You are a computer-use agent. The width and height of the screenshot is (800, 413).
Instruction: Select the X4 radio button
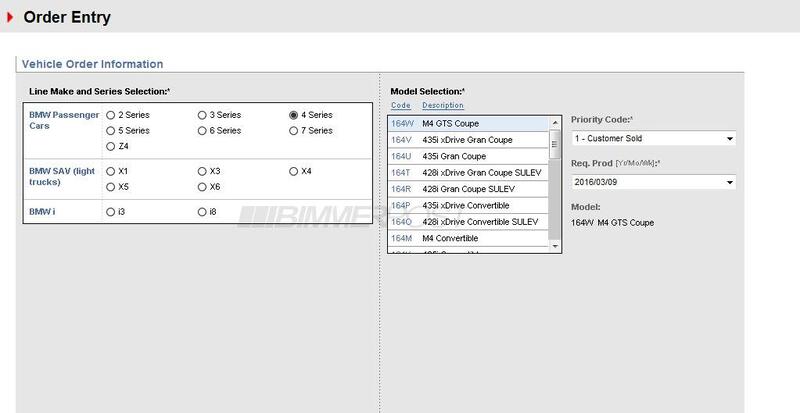pos(293,172)
